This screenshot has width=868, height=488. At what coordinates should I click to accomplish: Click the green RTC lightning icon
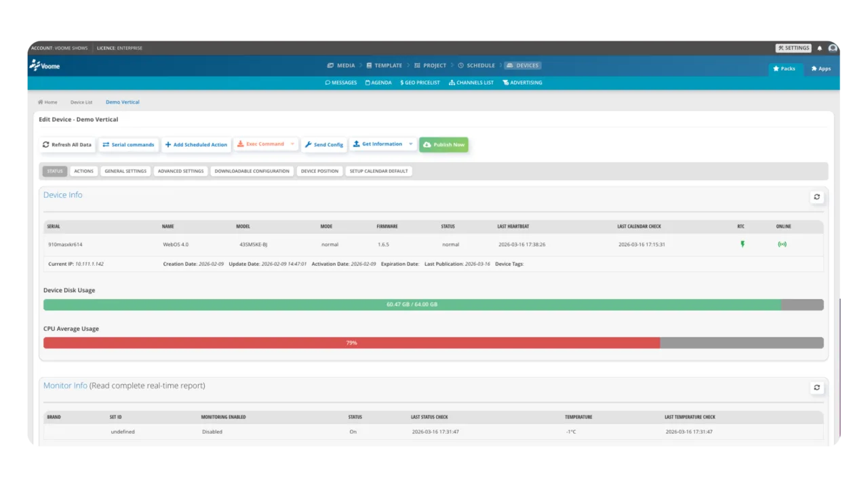(743, 244)
